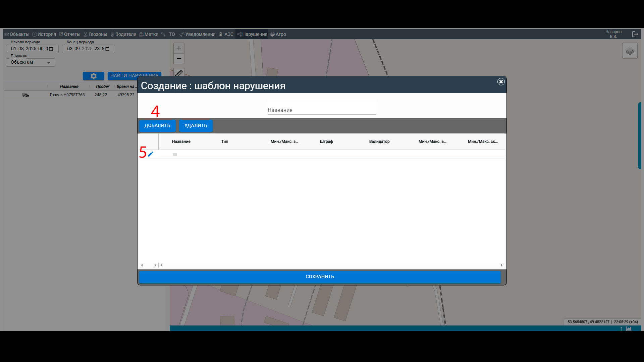Open start period calendar picker
Screen dimensions: 644x362
[51, 49]
